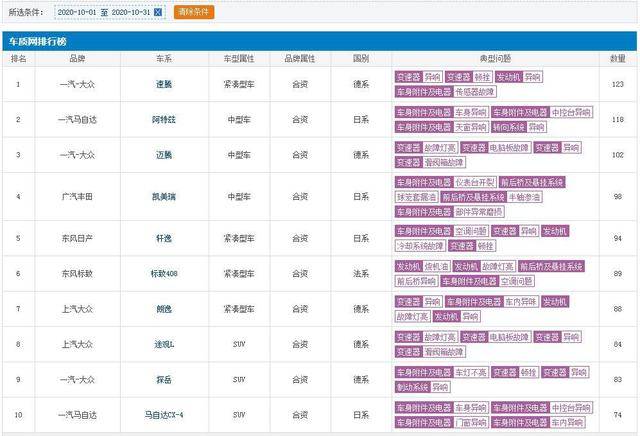Select the 烧机油 problem tag
This screenshot has width=640, height=436.
[437, 267]
